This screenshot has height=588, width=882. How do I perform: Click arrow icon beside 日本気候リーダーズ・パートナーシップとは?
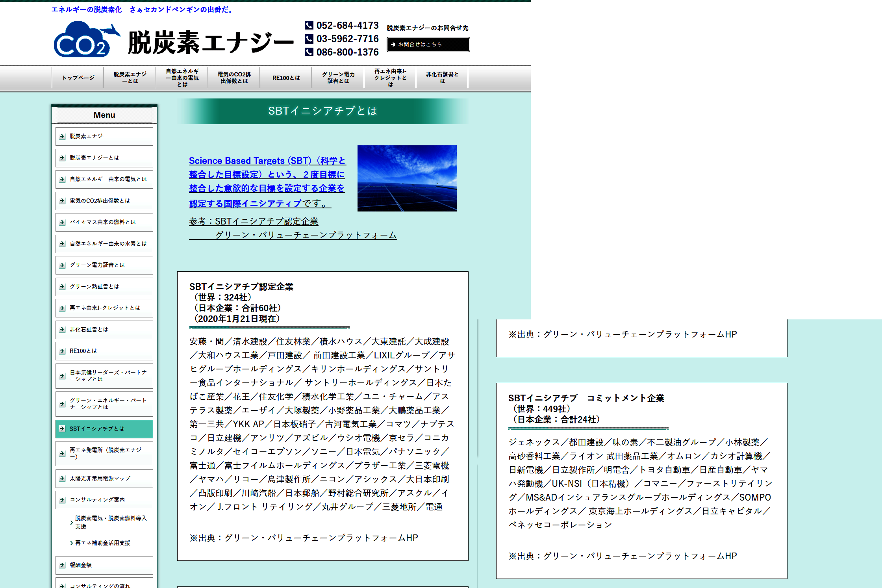[x=62, y=376]
